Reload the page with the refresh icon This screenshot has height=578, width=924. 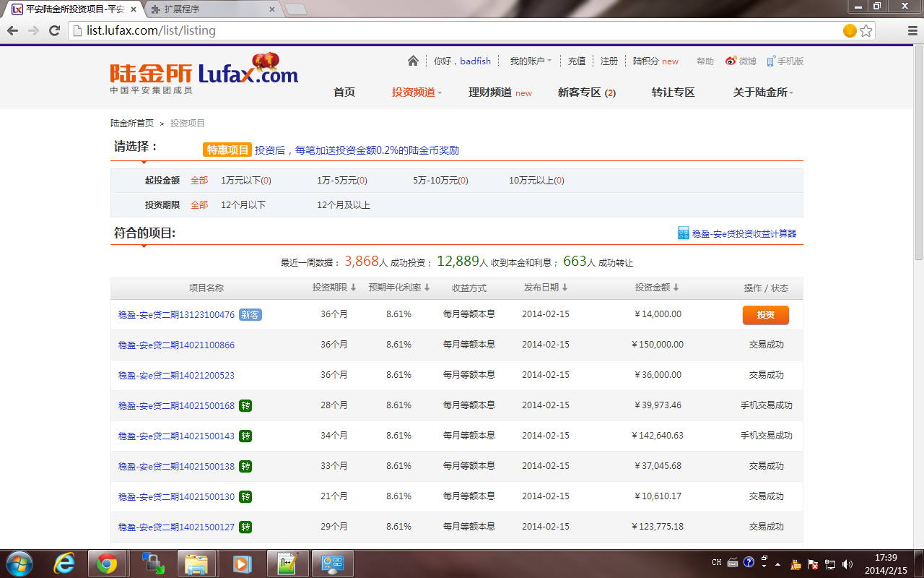click(54, 30)
